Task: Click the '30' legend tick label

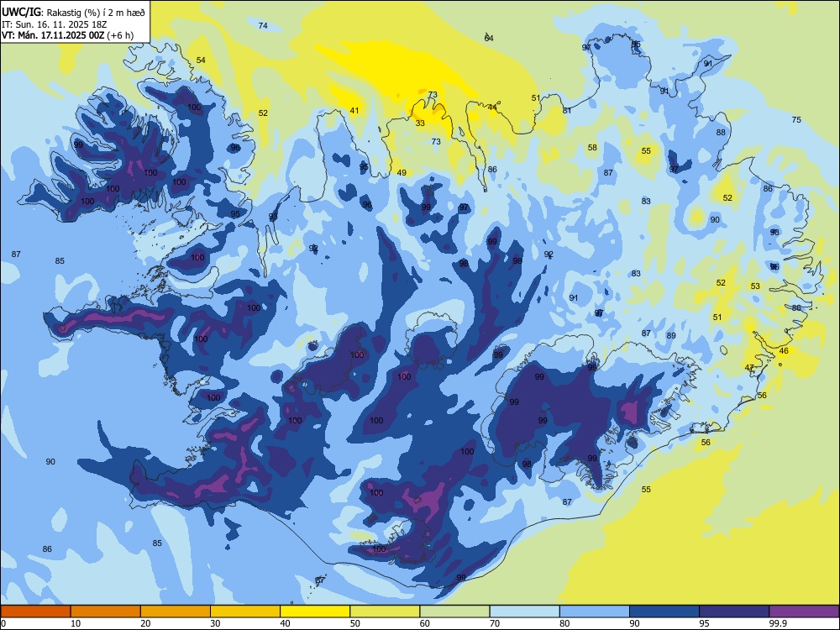Action: click(215, 623)
